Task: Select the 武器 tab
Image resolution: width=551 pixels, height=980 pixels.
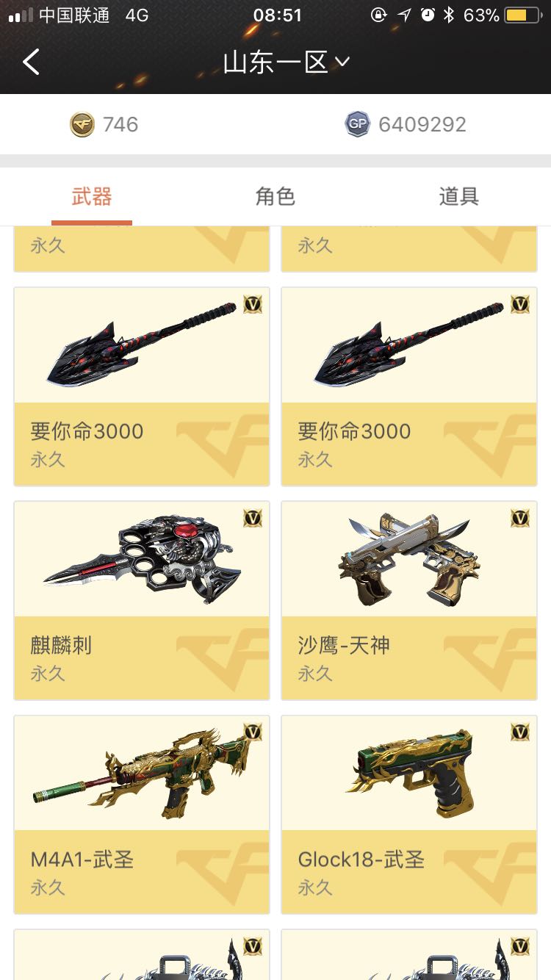Action: click(92, 196)
